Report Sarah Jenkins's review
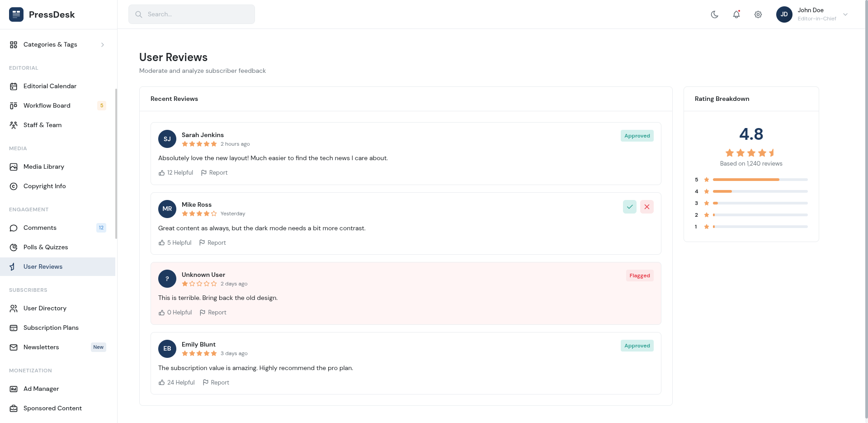This screenshot has width=868, height=423. pos(214,172)
